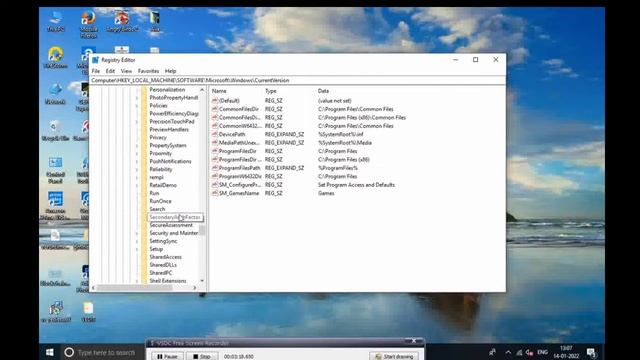Select the Proximity key
The image size is (640, 360).
tap(160, 153)
